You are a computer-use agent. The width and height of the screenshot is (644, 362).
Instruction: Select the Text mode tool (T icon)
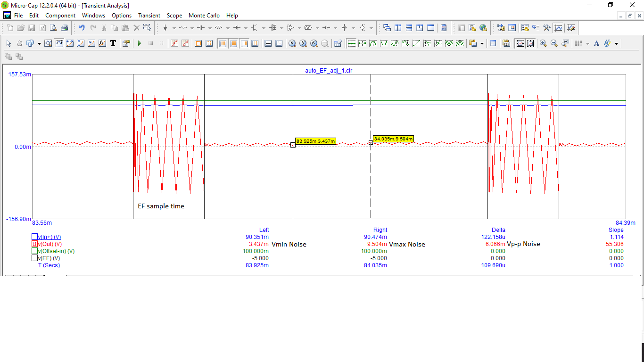pos(113,43)
